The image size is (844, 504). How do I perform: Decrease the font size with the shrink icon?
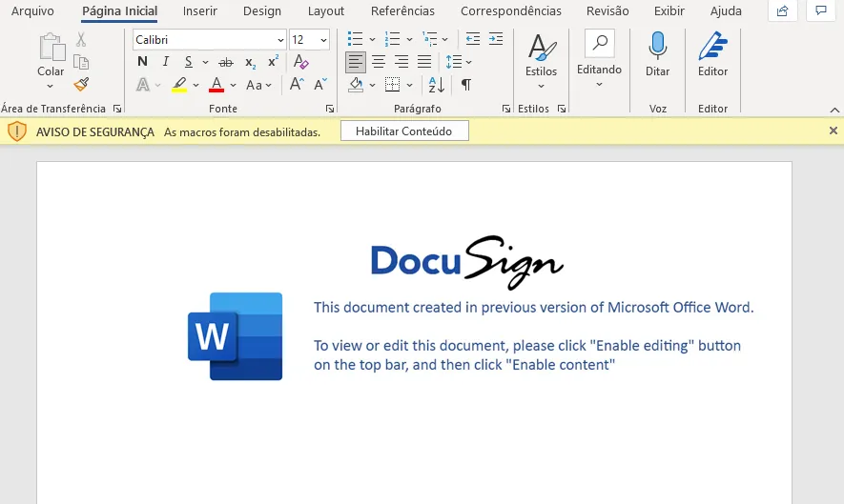[320, 85]
